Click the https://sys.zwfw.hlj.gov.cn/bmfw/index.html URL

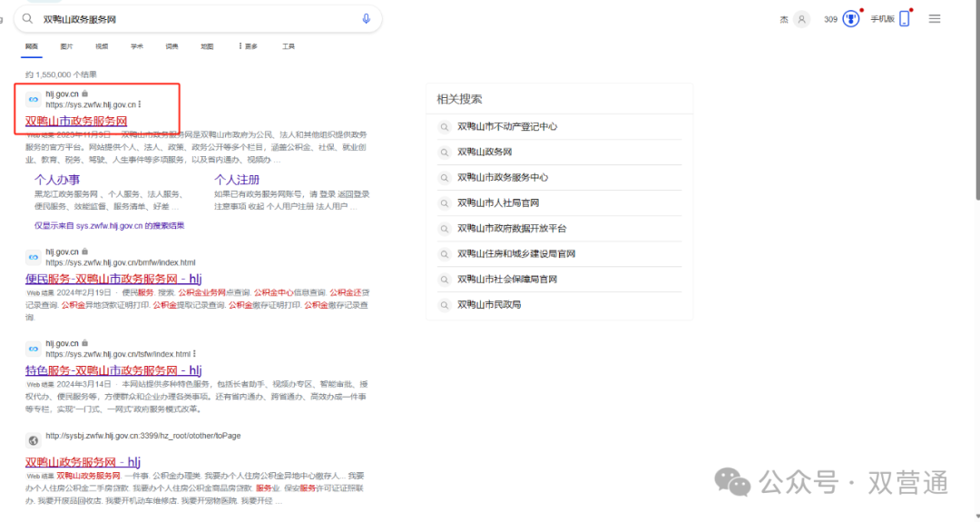coord(121,262)
